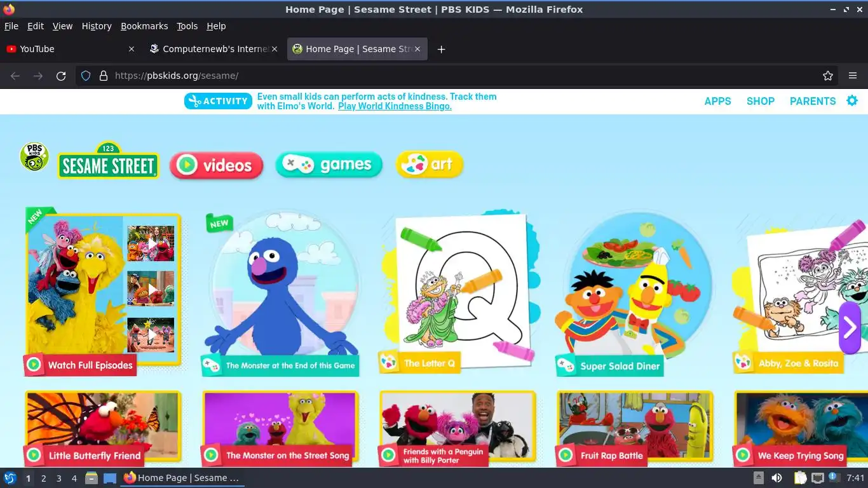Open the History menu
The height and width of the screenshot is (488, 868).
(x=97, y=26)
